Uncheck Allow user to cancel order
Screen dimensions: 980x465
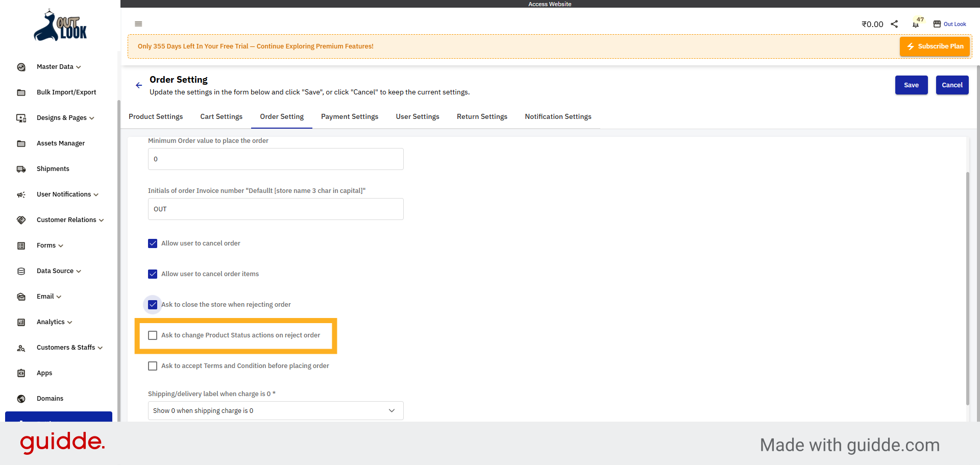pos(153,243)
